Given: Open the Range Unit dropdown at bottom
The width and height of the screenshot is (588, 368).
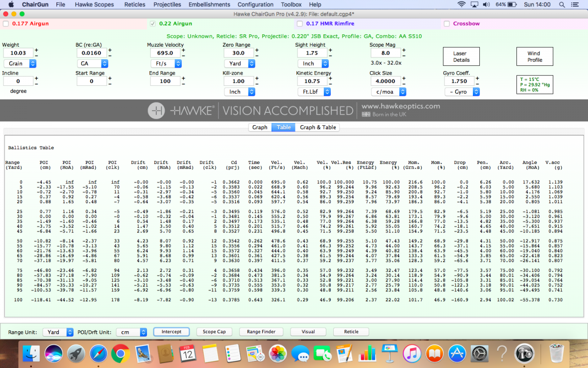Looking at the screenshot, I should click(58, 332).
